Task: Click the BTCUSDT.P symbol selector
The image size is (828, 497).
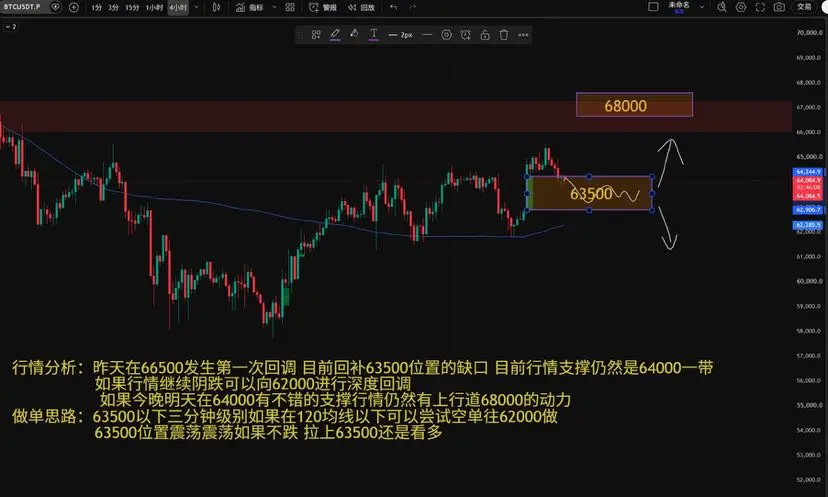Action: (22, 7)
